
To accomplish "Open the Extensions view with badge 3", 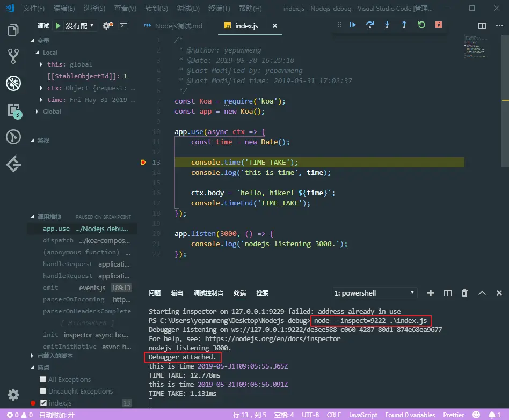I will click(14, 111).
